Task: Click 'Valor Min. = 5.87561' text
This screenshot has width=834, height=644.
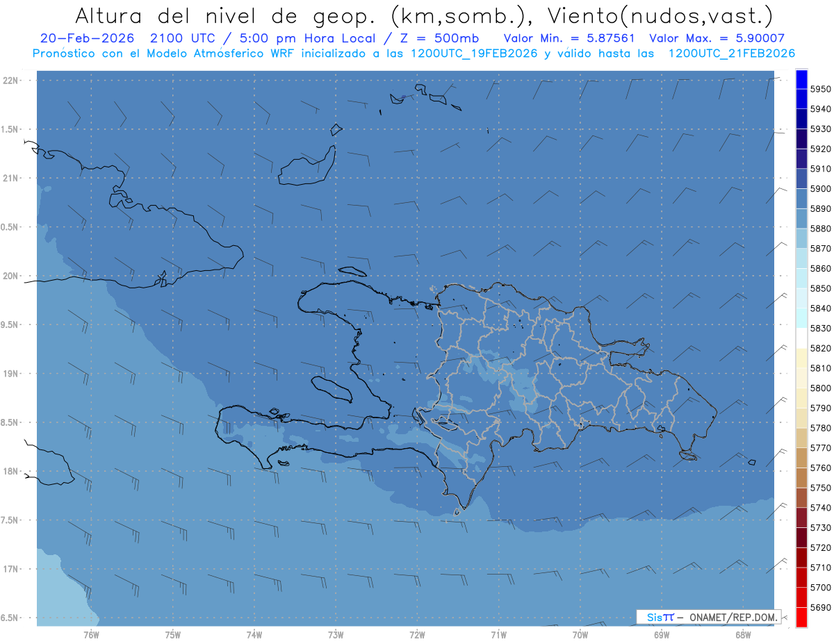Action: (569, 39)
